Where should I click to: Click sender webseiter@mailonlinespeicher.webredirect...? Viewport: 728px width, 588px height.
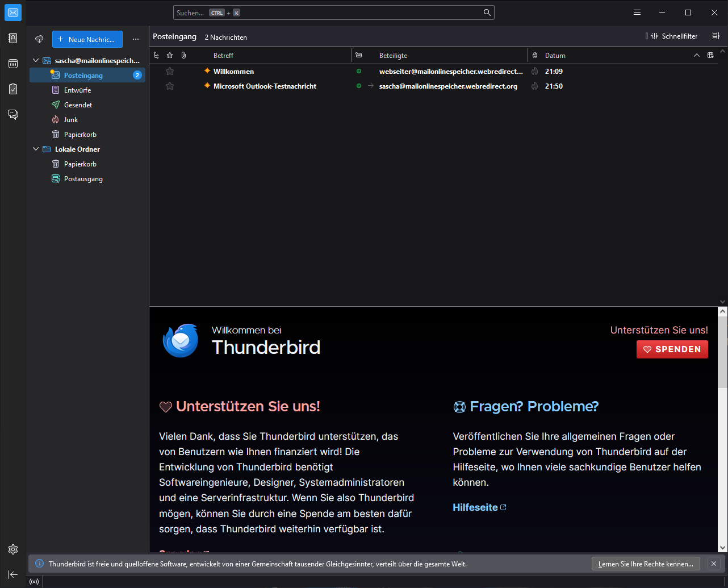pos(451,72)
